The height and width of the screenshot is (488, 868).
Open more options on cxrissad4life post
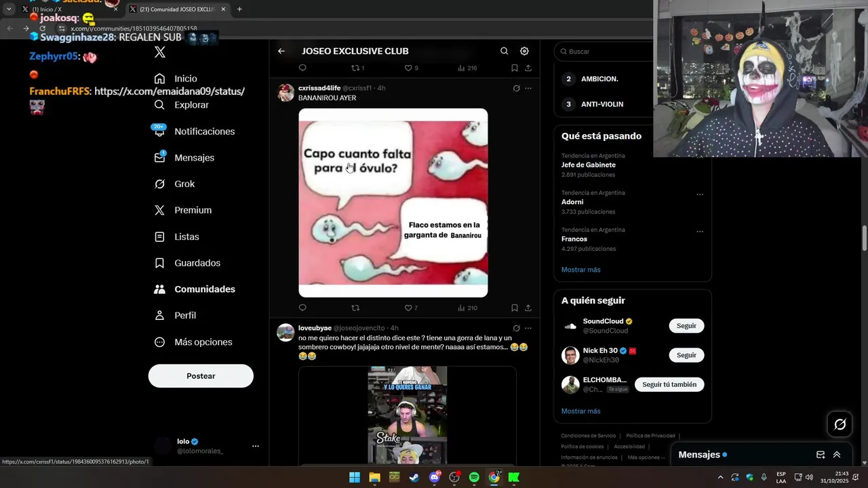coord(528,88)
